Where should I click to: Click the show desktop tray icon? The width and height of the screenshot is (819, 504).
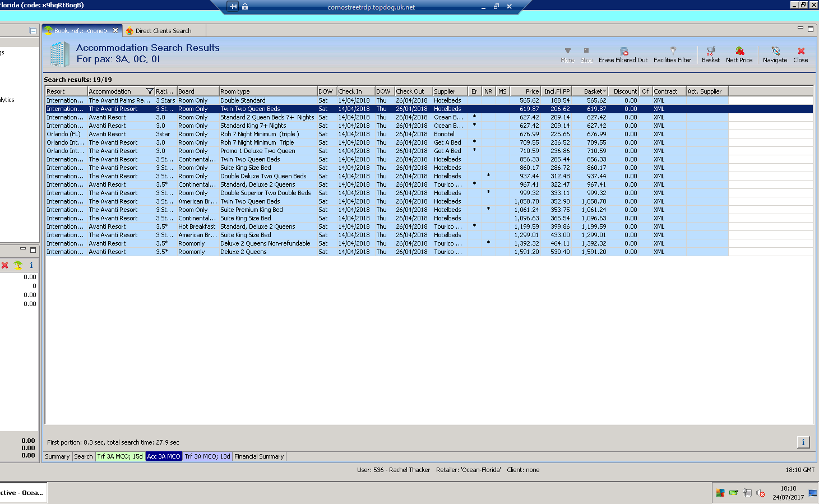coord(813,493)
